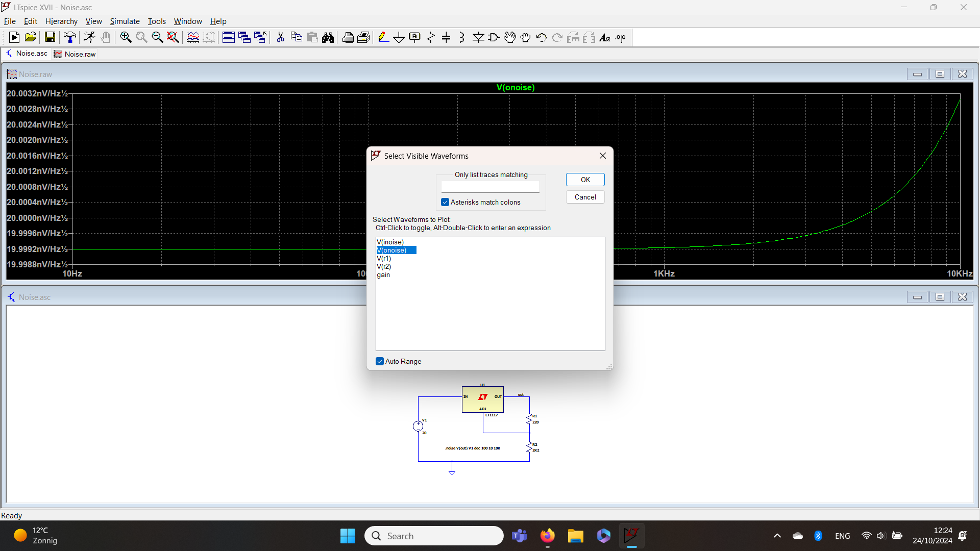Select the Label Net tool
980x551 pixels.
(x=415, y=37)
